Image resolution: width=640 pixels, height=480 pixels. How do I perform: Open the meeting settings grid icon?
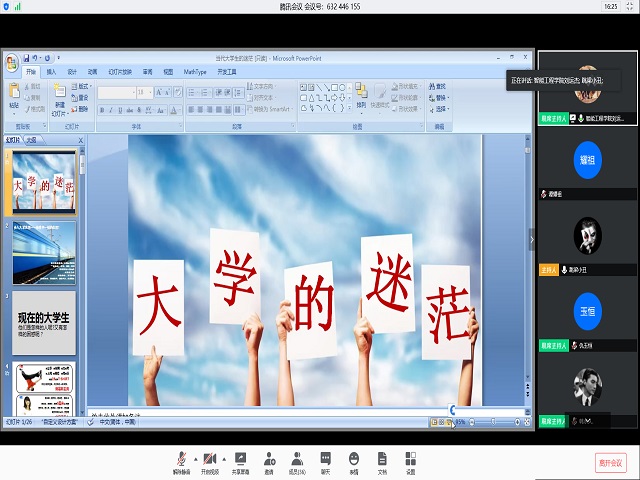coord(410,459)
